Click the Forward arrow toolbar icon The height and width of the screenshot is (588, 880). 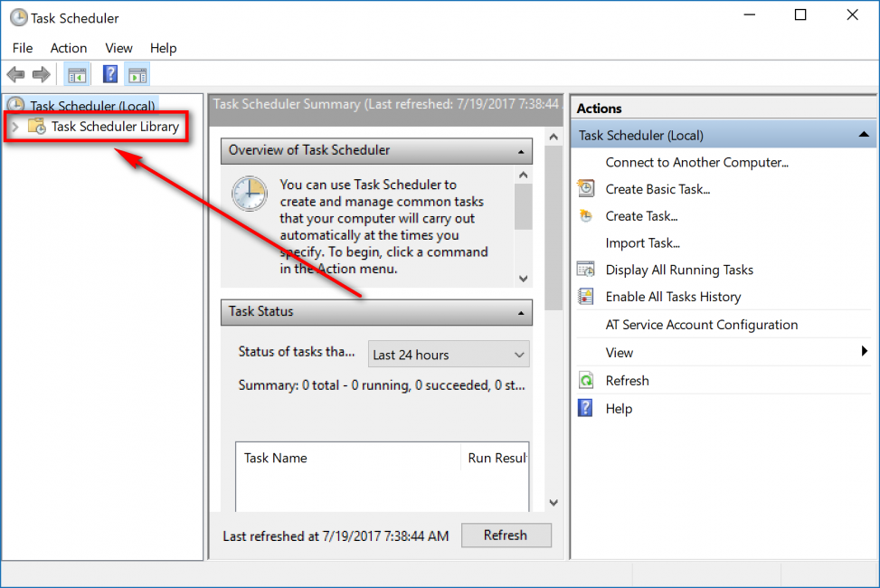coord(41,74)
